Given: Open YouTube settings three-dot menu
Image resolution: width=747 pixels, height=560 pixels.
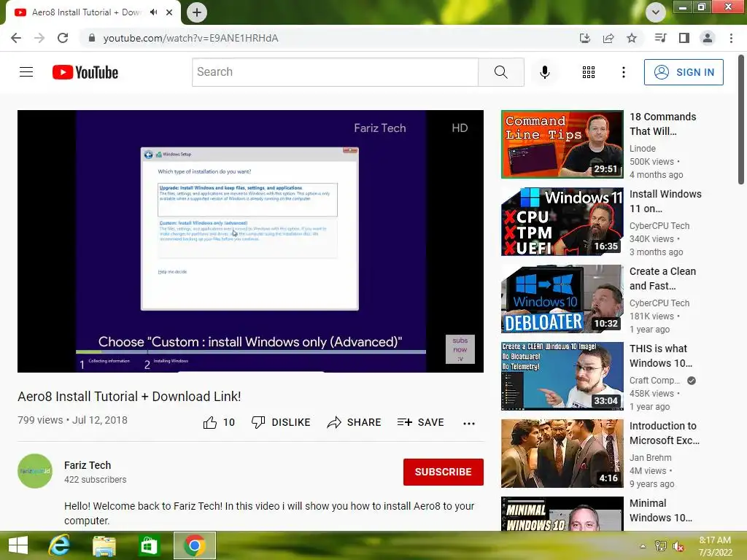Looking at the screenshot, I should pos(623,72).
